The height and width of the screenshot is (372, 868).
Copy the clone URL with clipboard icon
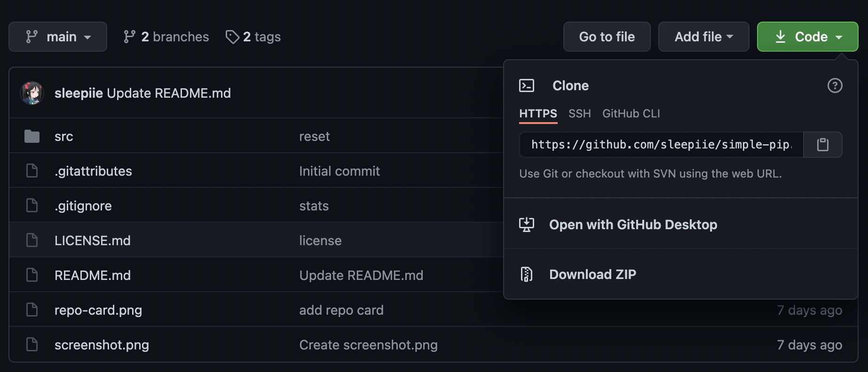click(823, 145)
